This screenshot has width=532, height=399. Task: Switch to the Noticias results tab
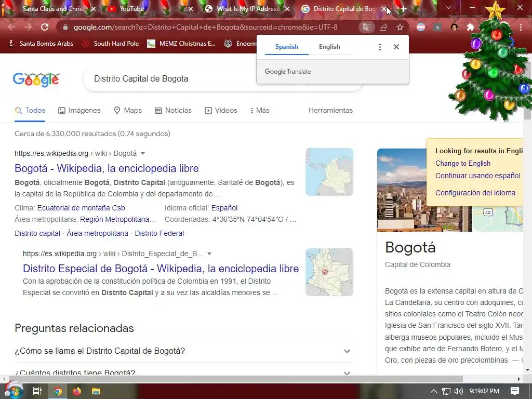pos(174,111)
